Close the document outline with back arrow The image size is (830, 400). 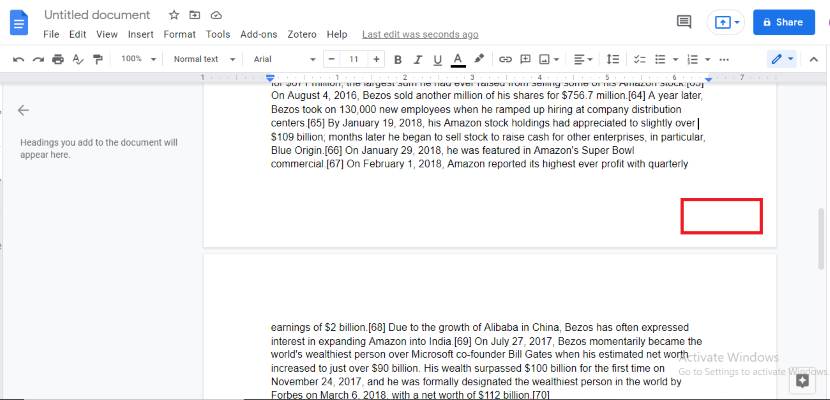[23, 110]
